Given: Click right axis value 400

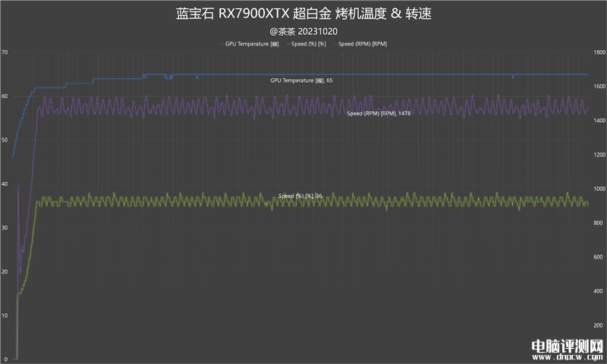Looking at the screenshot, I should (598, 291).
